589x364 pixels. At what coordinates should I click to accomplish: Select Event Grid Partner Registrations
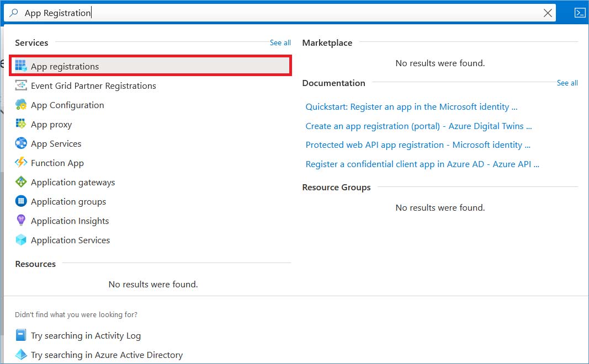(x=93, y=86)
